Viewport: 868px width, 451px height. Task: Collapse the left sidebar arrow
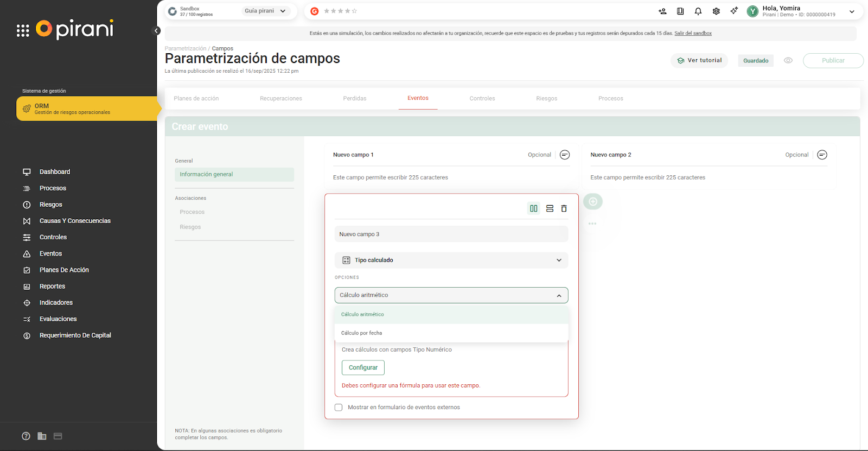point(156,31)
